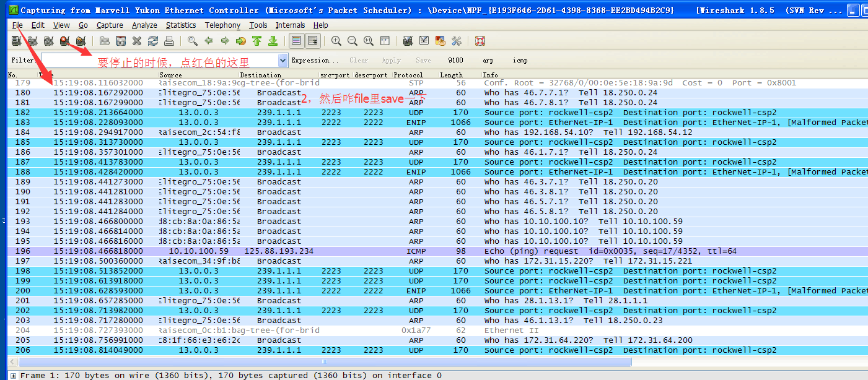The width and height of the screenshot is (868, 380).
Task: Select packet 204 Ethernet II row
Action: (x=437, y=330)
